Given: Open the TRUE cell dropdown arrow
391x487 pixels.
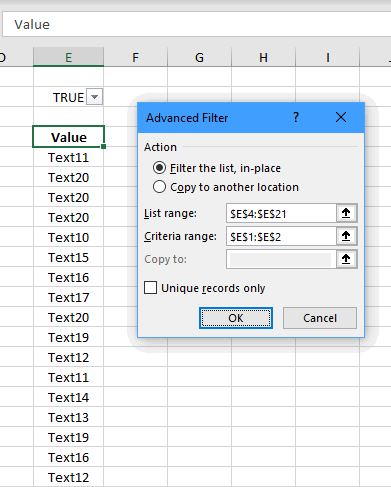Looking at the screenshot, I should click(95, 97).
